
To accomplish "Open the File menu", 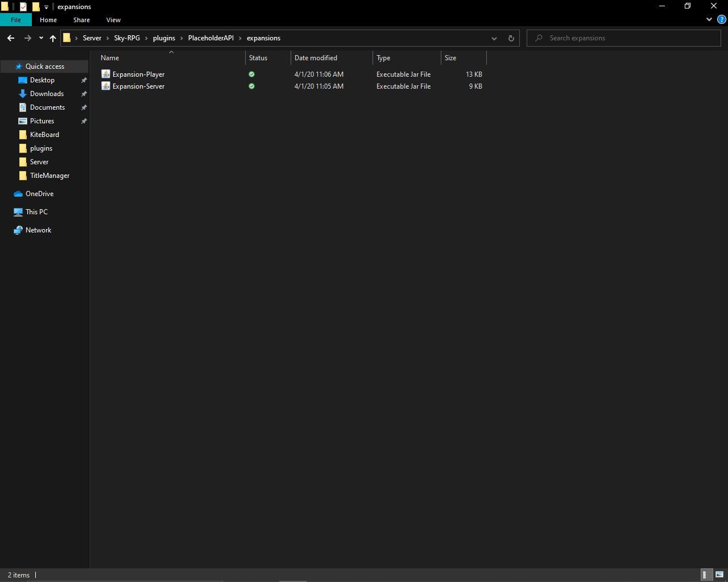I will pyautogui.click(x=16, y=20).
